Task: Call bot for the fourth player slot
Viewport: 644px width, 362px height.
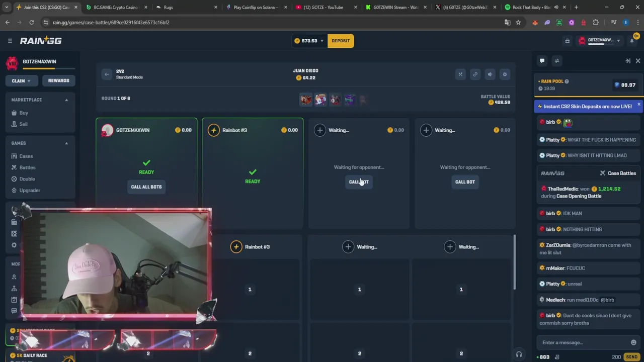Action: (x=465, y=182)
